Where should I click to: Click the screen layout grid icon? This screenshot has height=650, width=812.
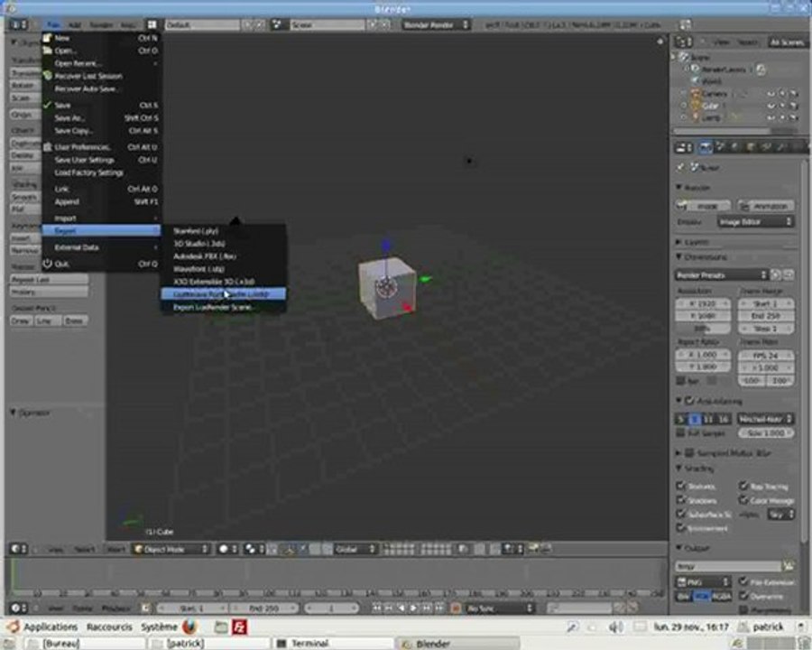tap(152, 24)
